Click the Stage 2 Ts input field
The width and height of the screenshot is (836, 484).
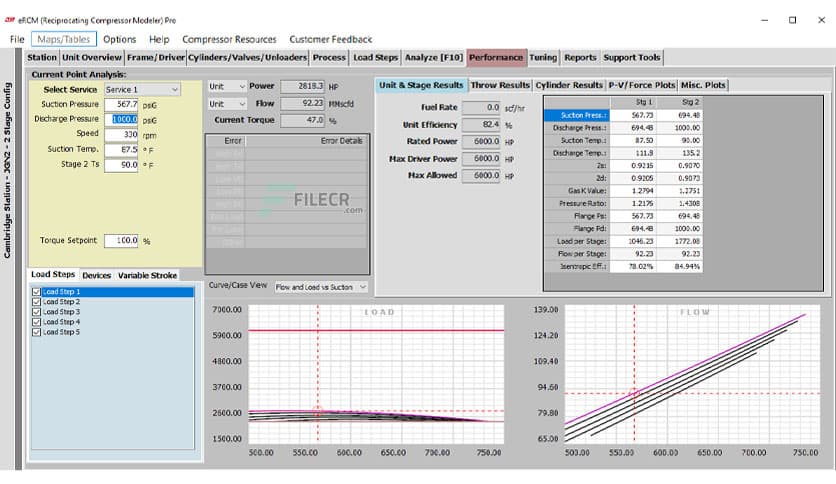[121, 165]
